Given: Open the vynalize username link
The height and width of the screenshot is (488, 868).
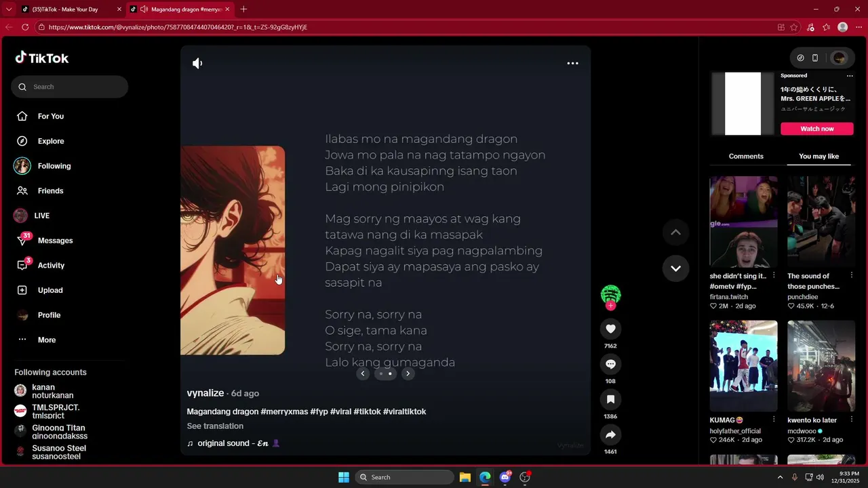Looking at the screenshot, I should (205, 393).
